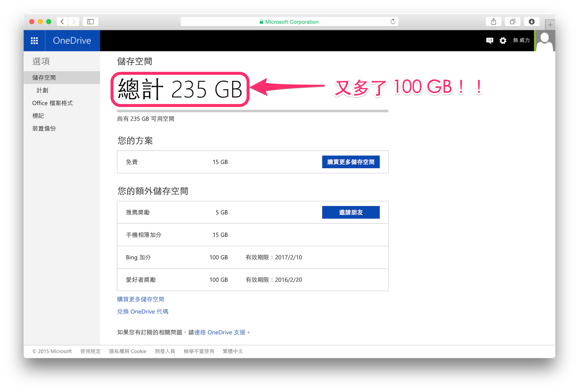Click the 儲存空間 page heading
Image resolution: width=579 pixels, height=392 pixels.
[135, 61]
